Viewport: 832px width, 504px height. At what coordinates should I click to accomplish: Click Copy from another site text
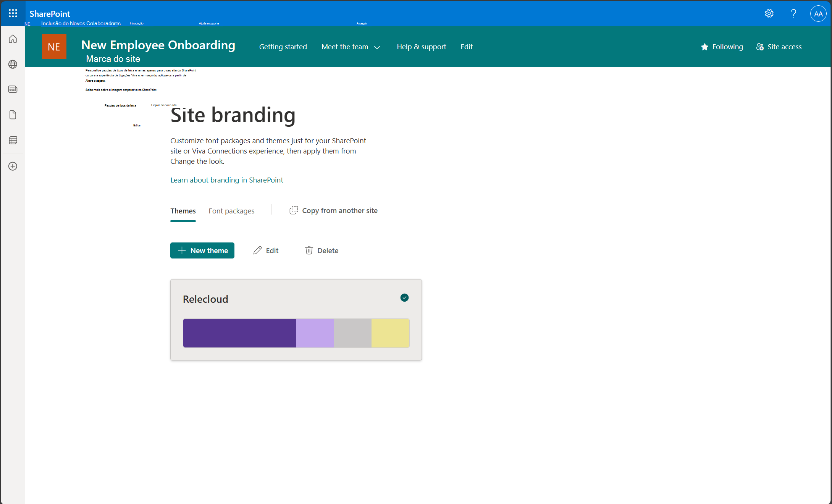coord(340,210)
